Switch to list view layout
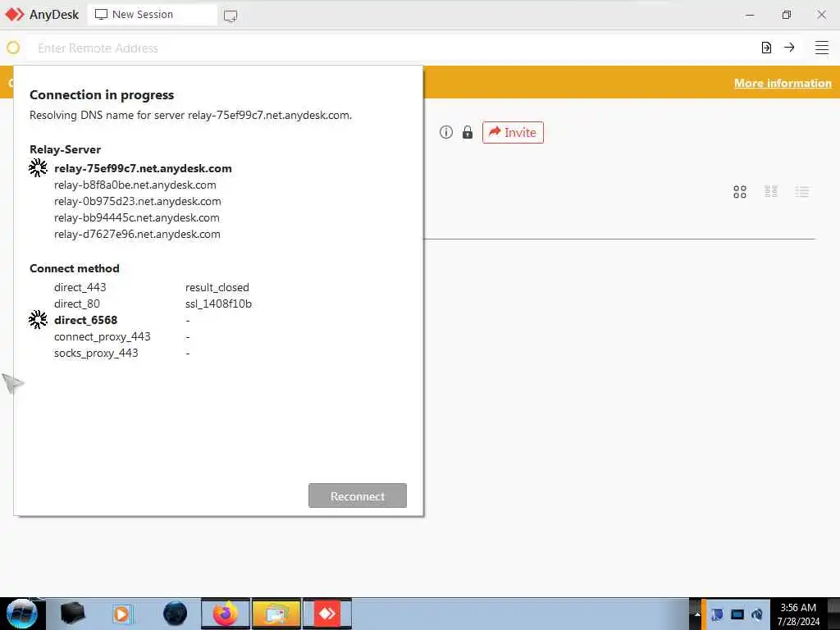The width and height of the screenshot is (840, 630). pos(802,192)
